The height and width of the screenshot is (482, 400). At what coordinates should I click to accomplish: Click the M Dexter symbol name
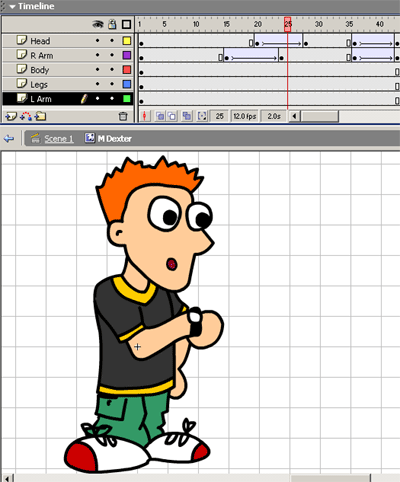[x=115, y=139]
